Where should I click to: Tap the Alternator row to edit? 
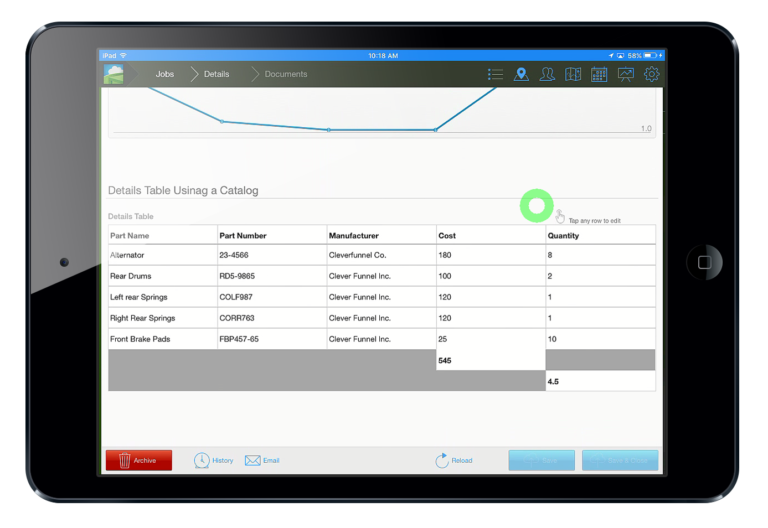coord(382,255)
